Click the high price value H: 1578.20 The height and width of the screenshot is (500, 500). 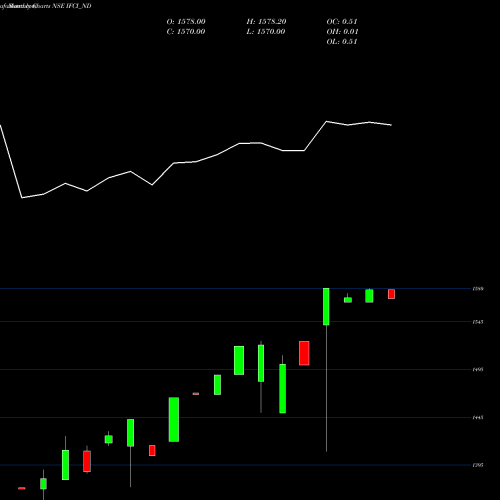pyautogui.click(x=266, y=22)
